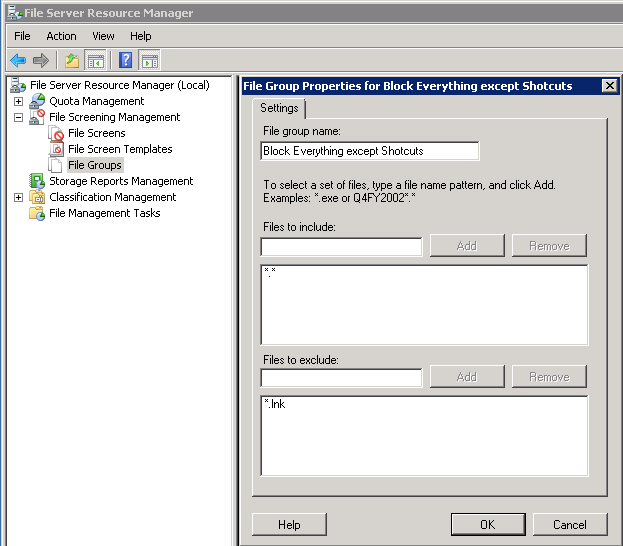Screen dimensions: 623x546
Task: Click Add next to Files to include
Action: 467,246
